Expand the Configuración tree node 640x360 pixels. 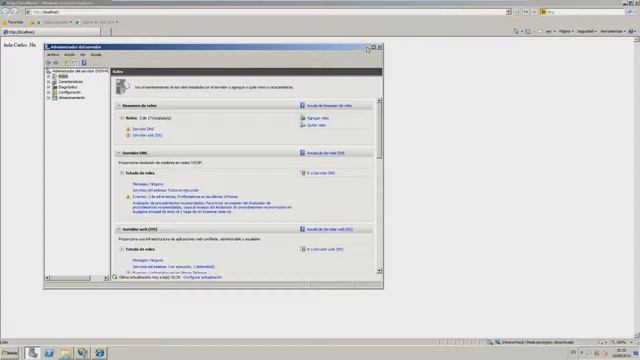point(49,92)
